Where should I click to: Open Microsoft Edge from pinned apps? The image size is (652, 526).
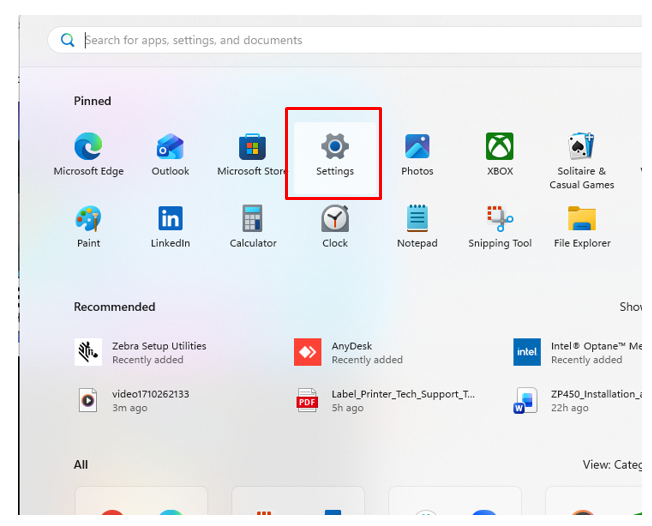(x=88, y=154)
